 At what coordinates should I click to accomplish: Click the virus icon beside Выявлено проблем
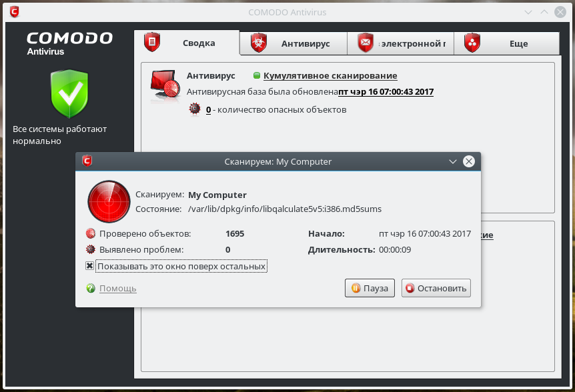(91, 249)
